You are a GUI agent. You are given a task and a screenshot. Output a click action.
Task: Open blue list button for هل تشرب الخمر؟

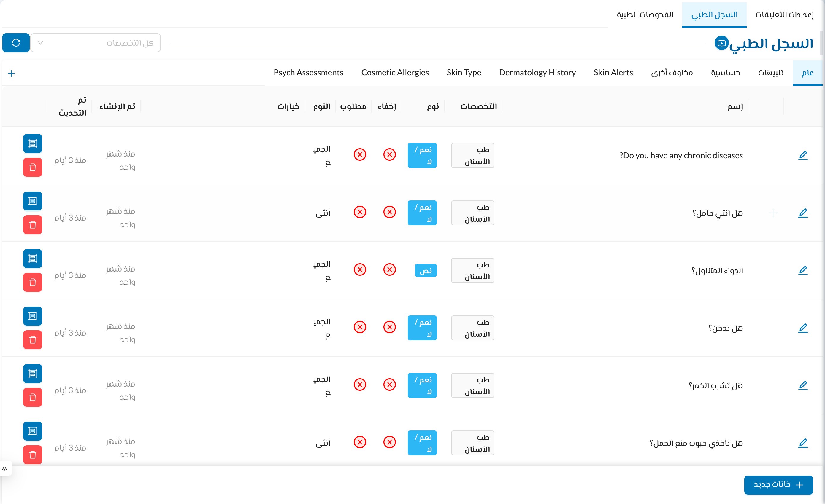pyautogui.click(x=32, y=374)
